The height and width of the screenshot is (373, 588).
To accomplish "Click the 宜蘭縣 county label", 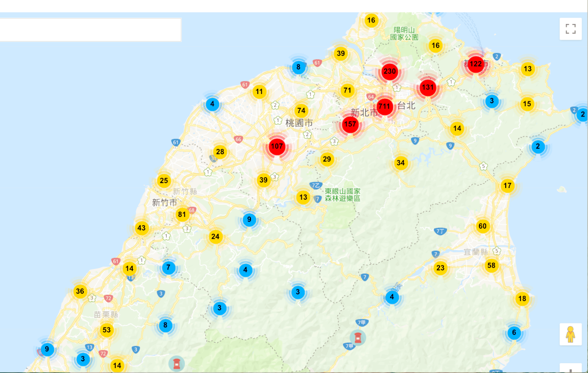I will click(476, 252).
